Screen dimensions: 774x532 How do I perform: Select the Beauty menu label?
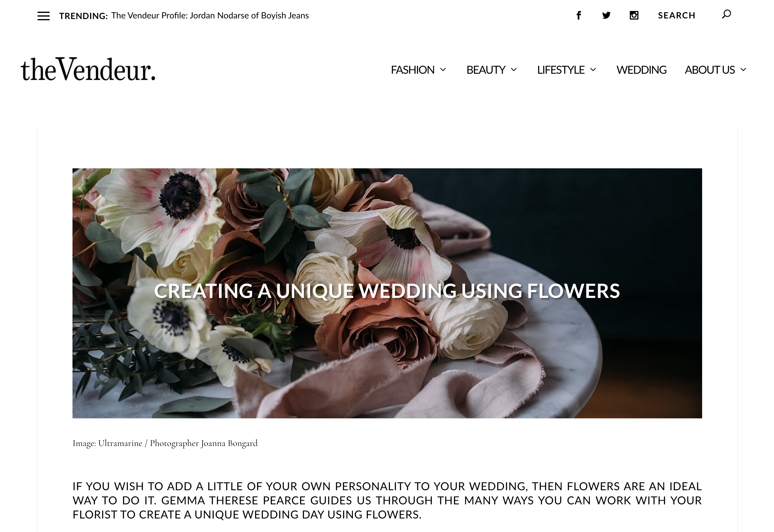tap(486, 70)
